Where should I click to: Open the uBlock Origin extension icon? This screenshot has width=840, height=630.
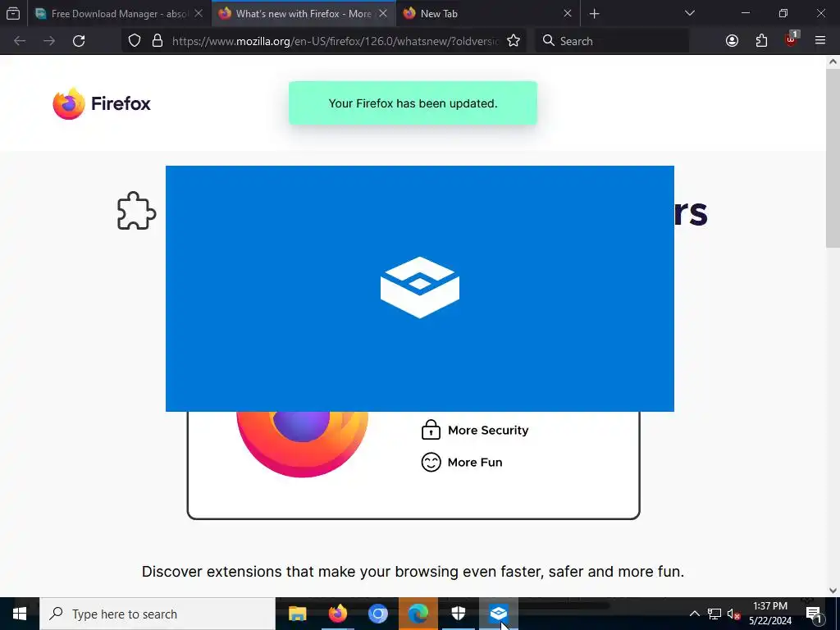click(x=792, y=39)
